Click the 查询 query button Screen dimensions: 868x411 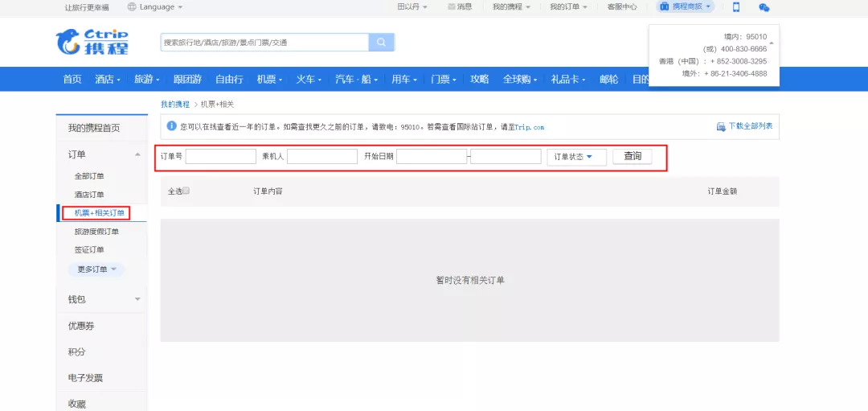[x=633, y=157]
